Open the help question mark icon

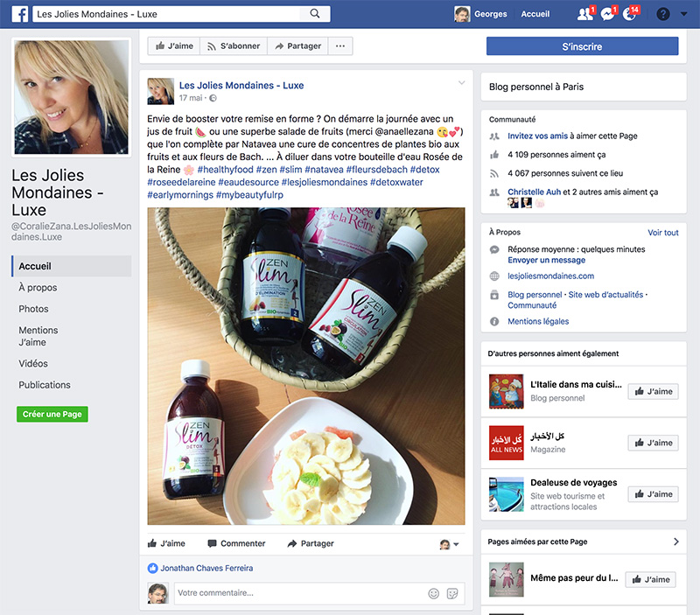point(663,14)
